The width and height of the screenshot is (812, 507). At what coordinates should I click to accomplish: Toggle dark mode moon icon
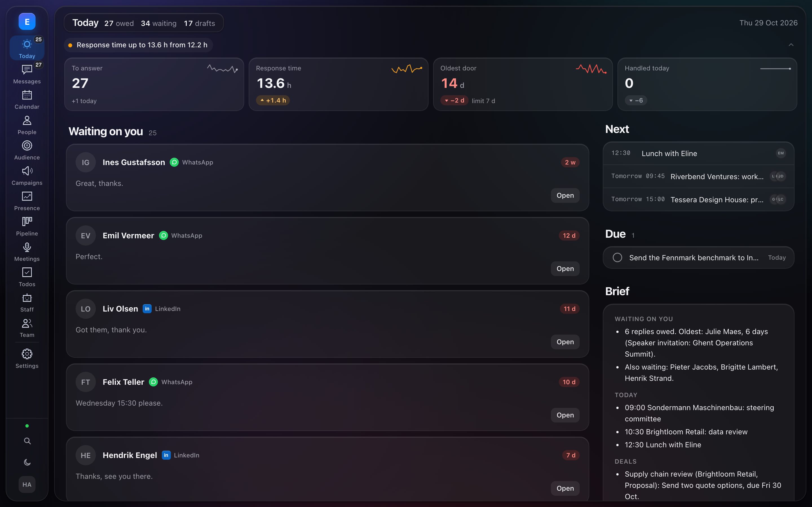(x=27, y=462)
